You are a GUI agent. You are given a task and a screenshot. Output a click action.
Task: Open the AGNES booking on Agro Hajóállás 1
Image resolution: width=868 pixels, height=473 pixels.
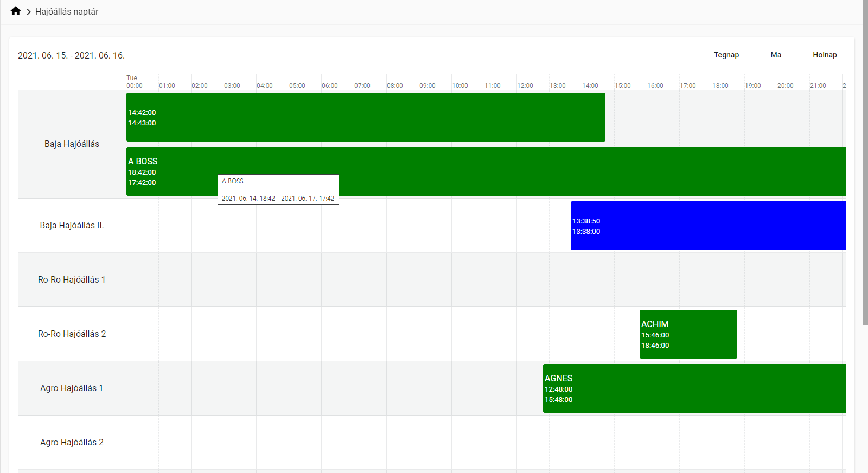[694, 388]
